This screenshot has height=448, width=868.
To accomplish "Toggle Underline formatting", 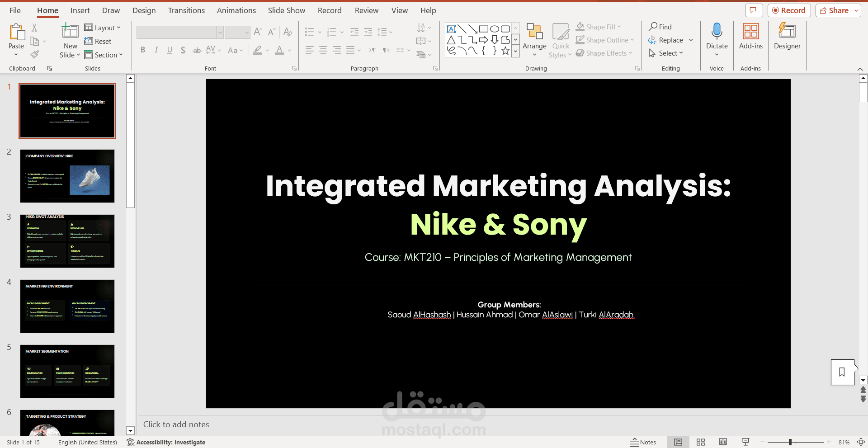I will (x=170, y=50).
